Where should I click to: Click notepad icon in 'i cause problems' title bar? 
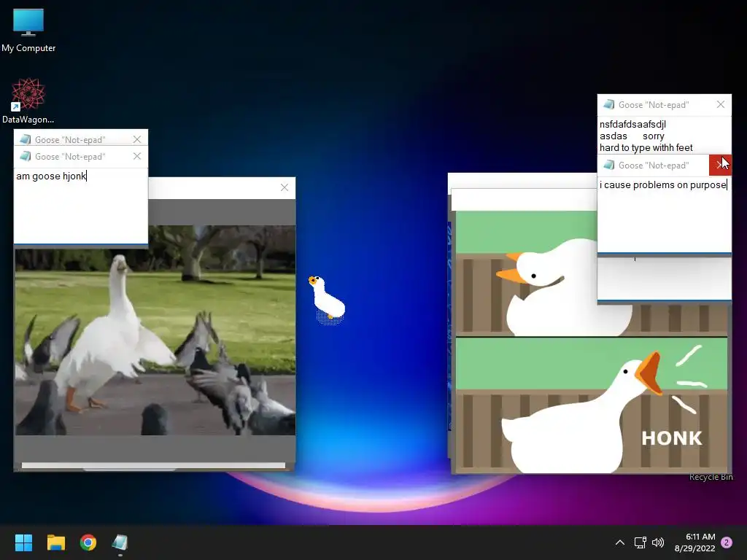(609, 165)
